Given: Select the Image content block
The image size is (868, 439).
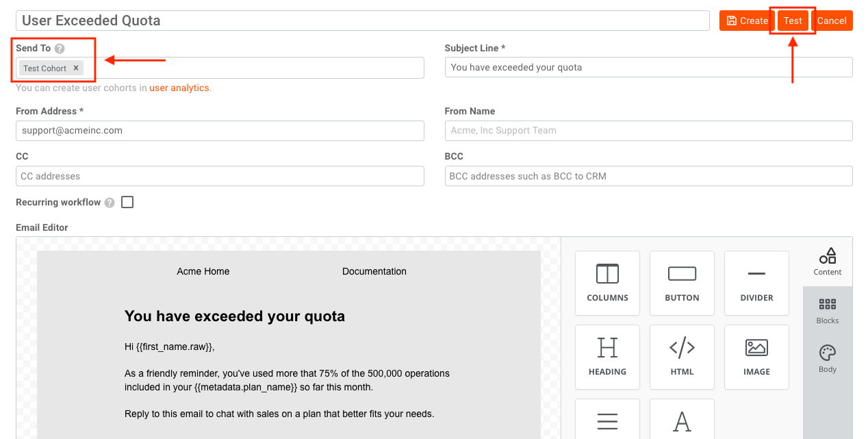Looking at the screenshot, I should pyautogui.click(x=756, y=357).
